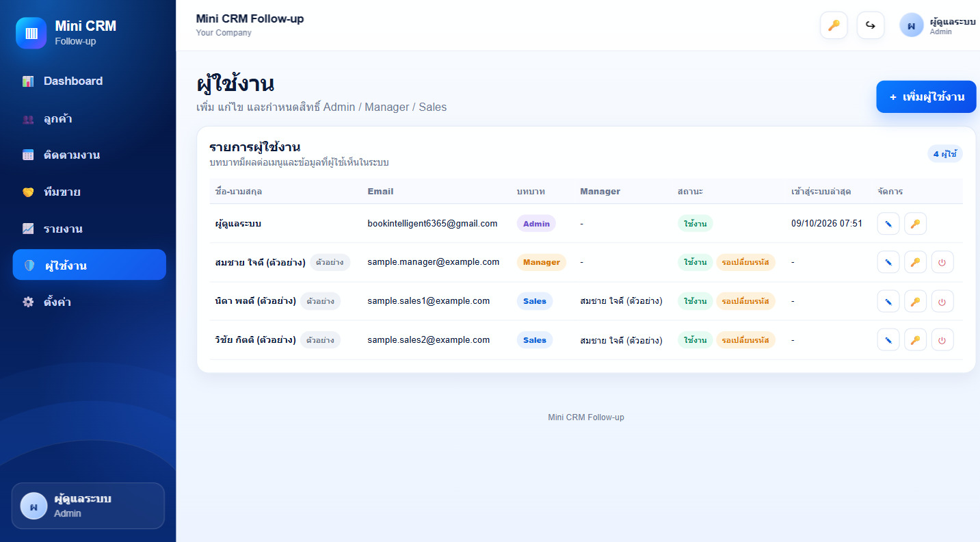Select ติดตามงาน from the sidebar
Screen dimensions: 980x542
(x=89, y=155)
